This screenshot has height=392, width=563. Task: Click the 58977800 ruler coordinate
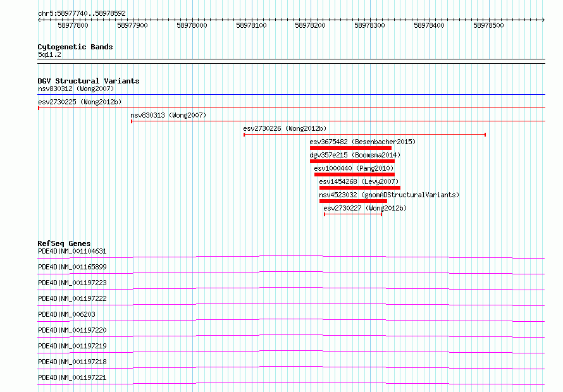[73, 25]
